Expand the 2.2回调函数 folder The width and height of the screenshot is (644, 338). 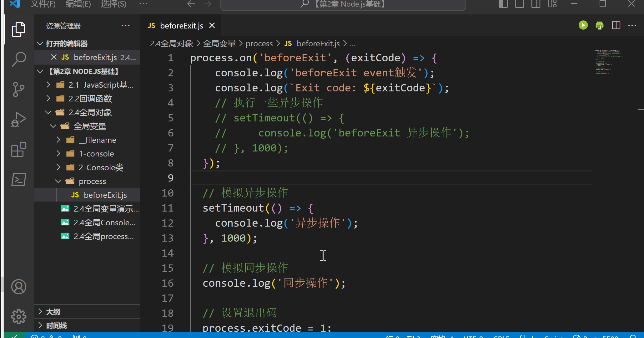(x=48, y=99)
